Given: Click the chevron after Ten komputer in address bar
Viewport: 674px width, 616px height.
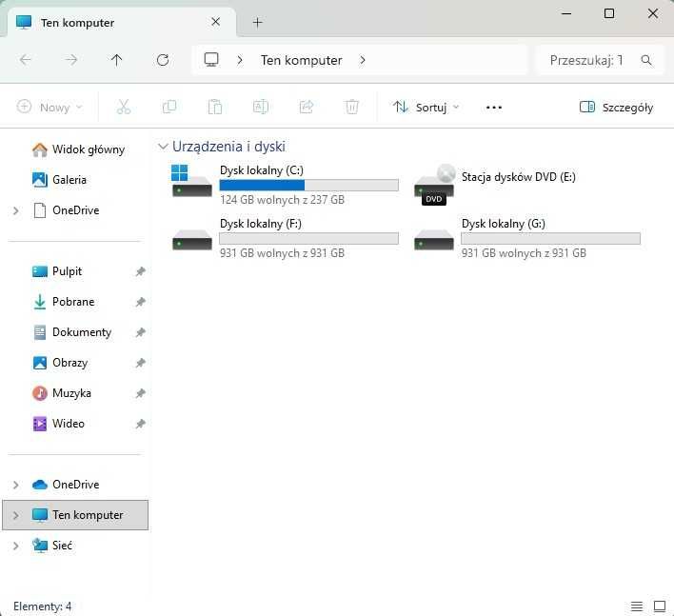Looking at the screenshot, I should (x=363, y=60).
